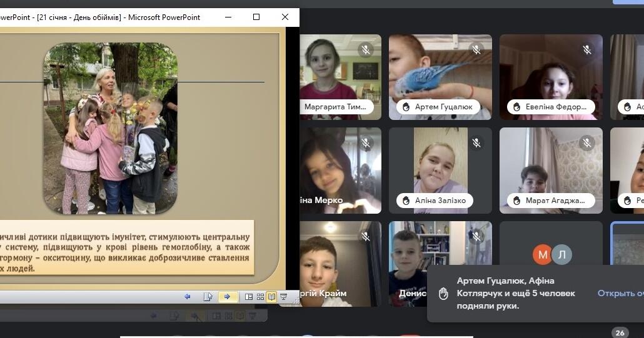Click the slide text box about окситоцину
The height and width of the screenshot is (338, 644).
127,247
